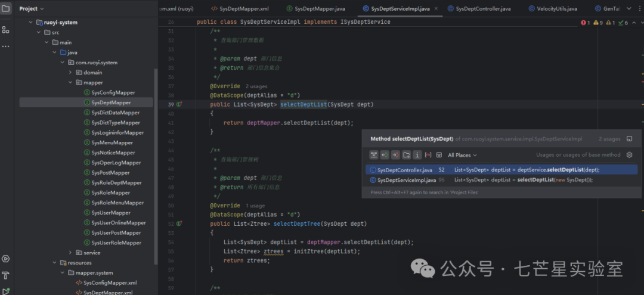Toggle show write access usages
The image size is (644, 295).
[395, 155]
